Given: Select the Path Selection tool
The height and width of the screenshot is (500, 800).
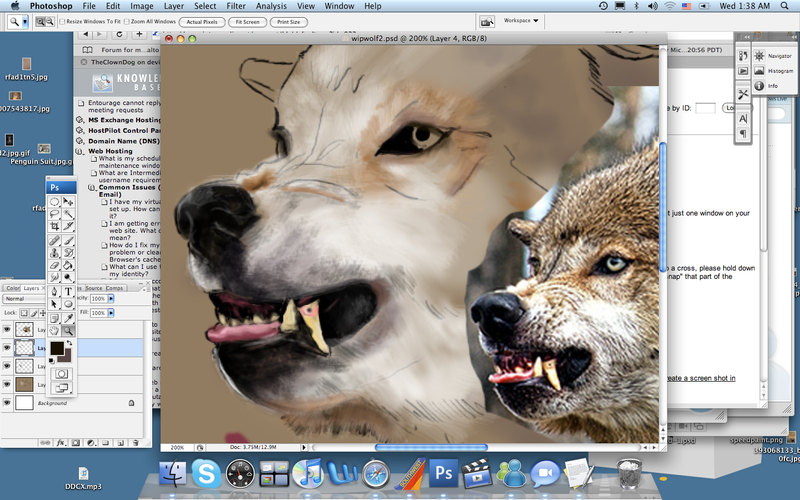Looking at the screenshot, I should (55, 304).
